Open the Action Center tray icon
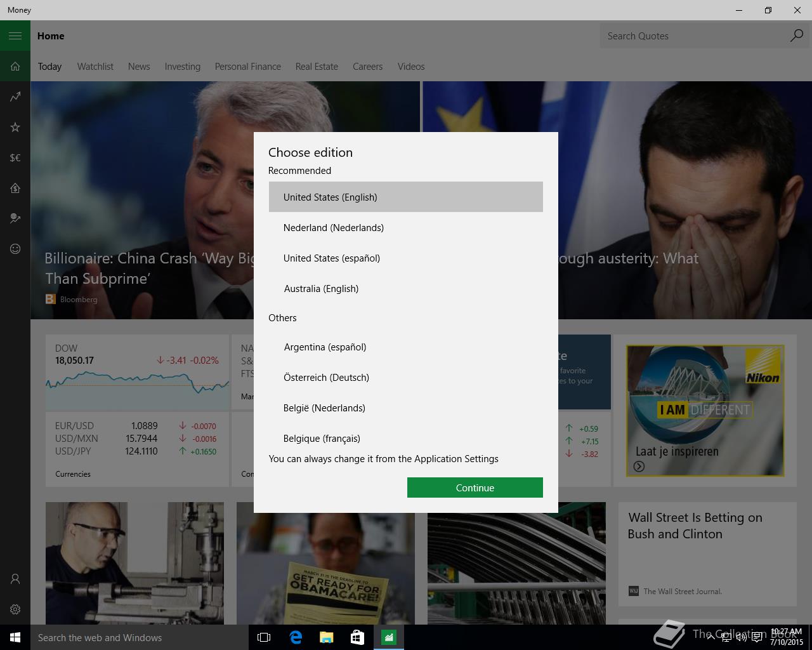The image size is (812, 650). pos(757,637)
